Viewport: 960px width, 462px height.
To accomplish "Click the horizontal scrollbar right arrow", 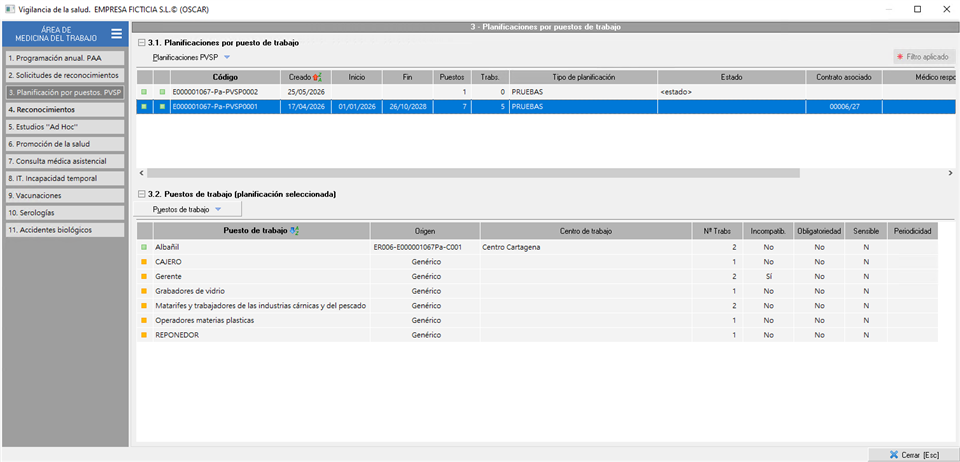I will coord(950,173).
